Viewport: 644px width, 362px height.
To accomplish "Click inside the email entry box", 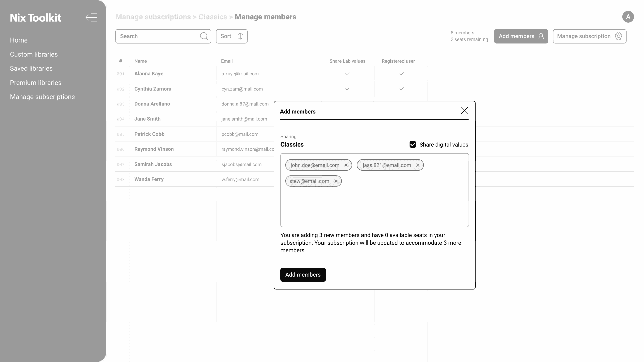I will (x=374, y=206).
